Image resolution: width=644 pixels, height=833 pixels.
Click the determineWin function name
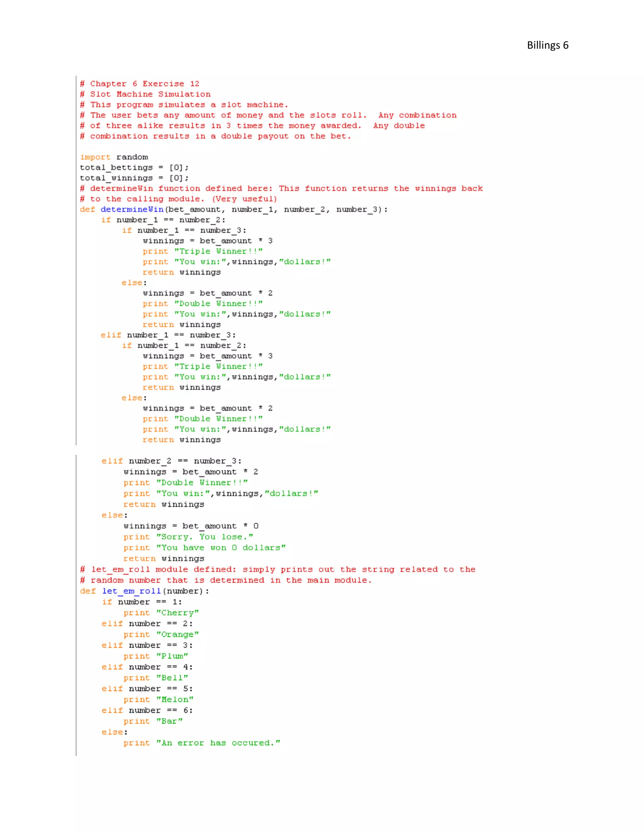click(132, 209)
